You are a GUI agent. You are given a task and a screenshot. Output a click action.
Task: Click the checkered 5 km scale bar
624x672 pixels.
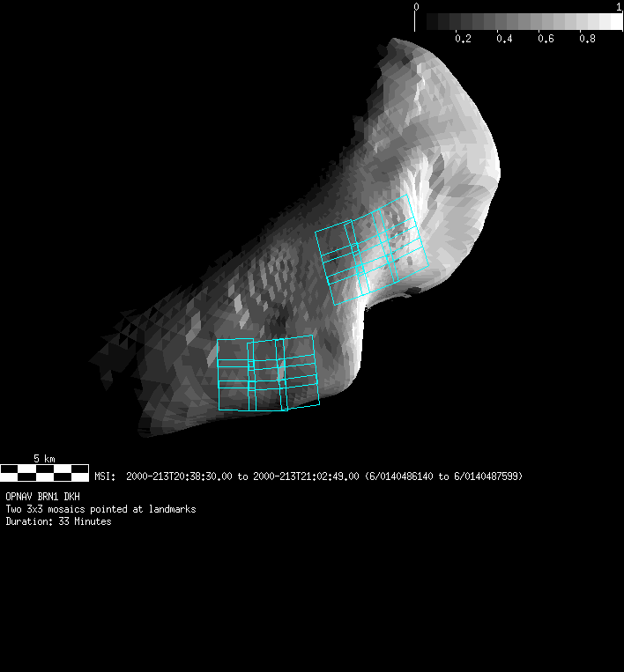click(x=44, y=472)
